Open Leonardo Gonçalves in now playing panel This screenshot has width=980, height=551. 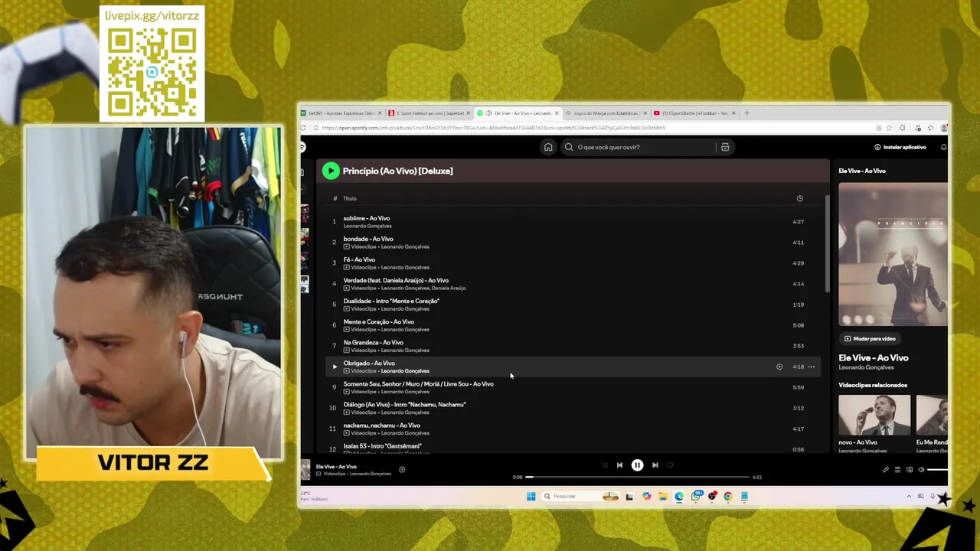866,367
